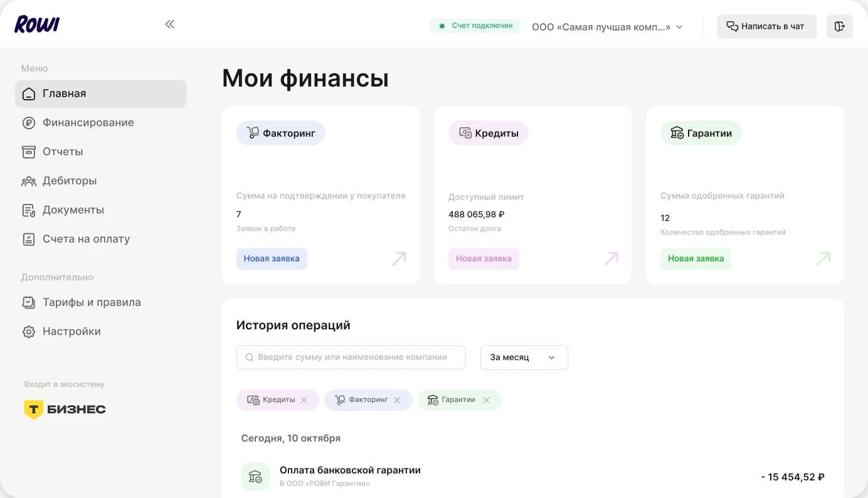
Task: Open Финансирование in the sidebar menu
Action: (x=88, y=123)
